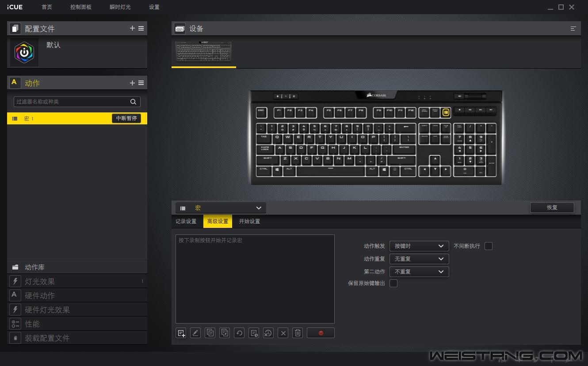Open the 第二动作 dropdown showing 不重复

[419, 272]
